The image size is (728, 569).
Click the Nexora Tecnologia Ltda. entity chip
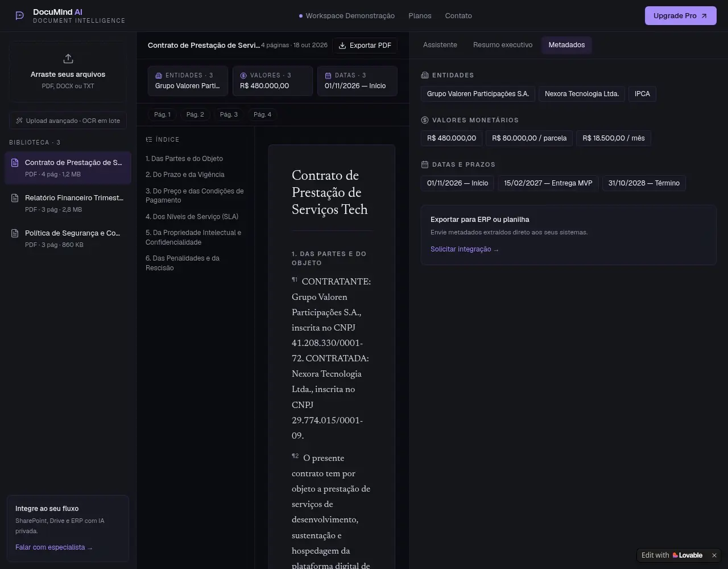pos(582,94)
